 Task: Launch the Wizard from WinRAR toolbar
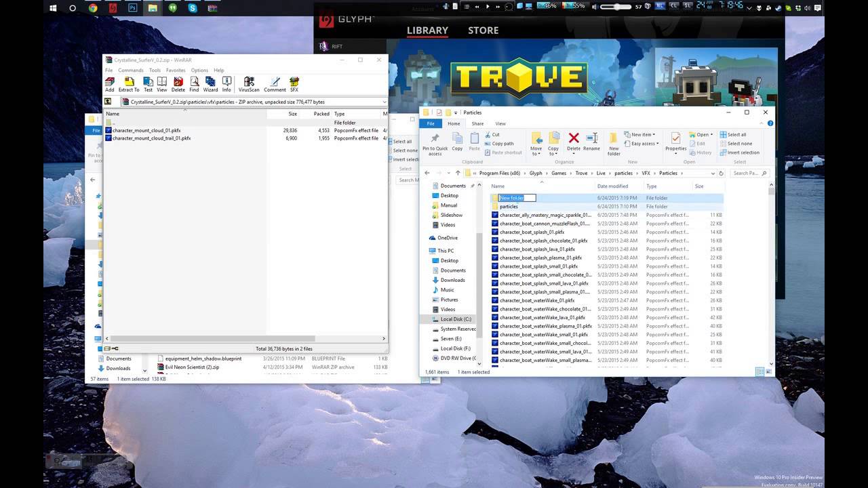(211, 84)
